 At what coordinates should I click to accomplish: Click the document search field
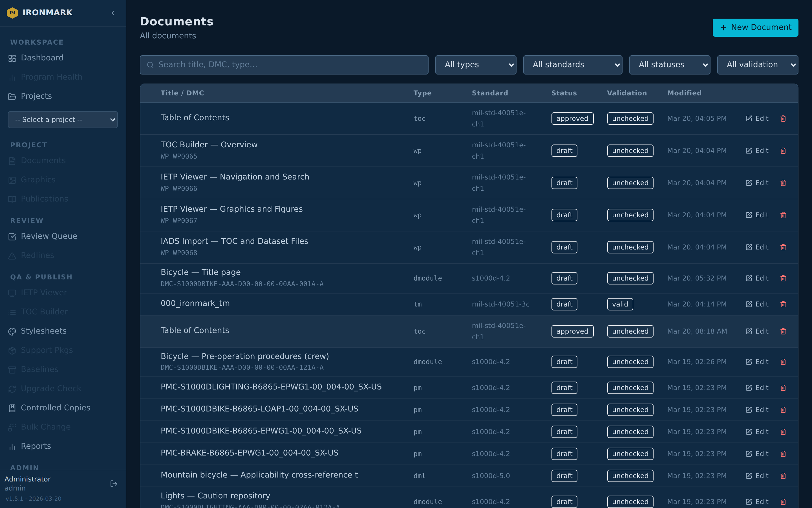pyautogui.click(x=284, y=65)
